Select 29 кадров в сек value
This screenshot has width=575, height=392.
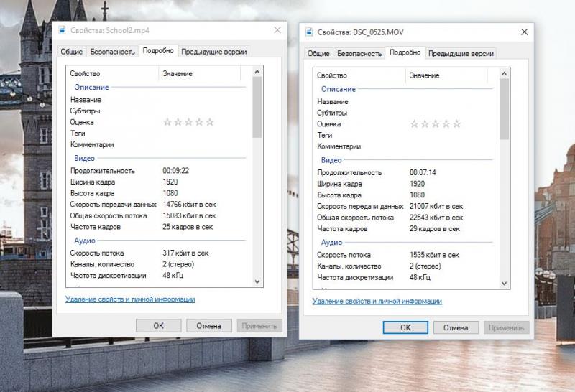coord(435,228)
